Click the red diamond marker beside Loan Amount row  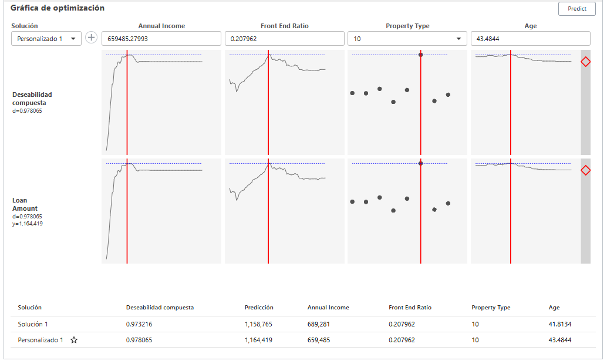point(585,170)
